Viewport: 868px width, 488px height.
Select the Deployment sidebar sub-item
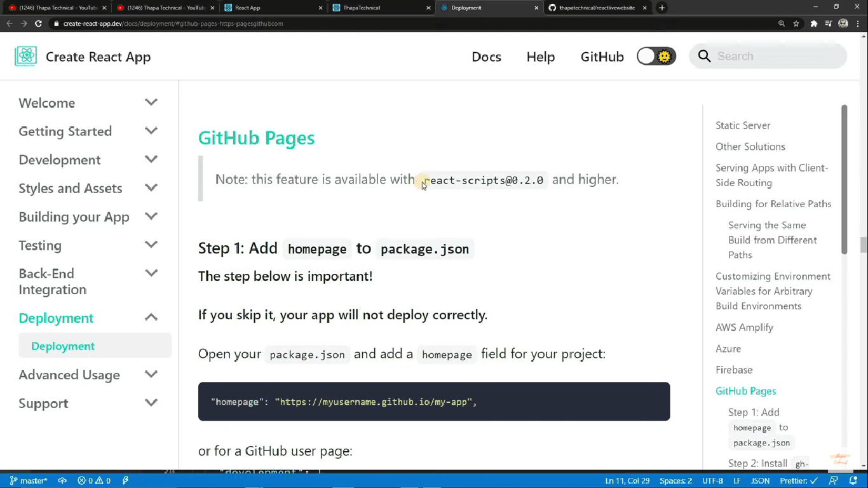[95, 346]
